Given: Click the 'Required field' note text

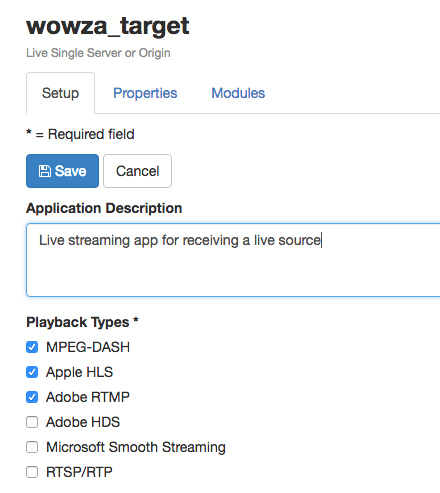Looking at the screenshot, I should pyautogui.click(x=91, y=134).
